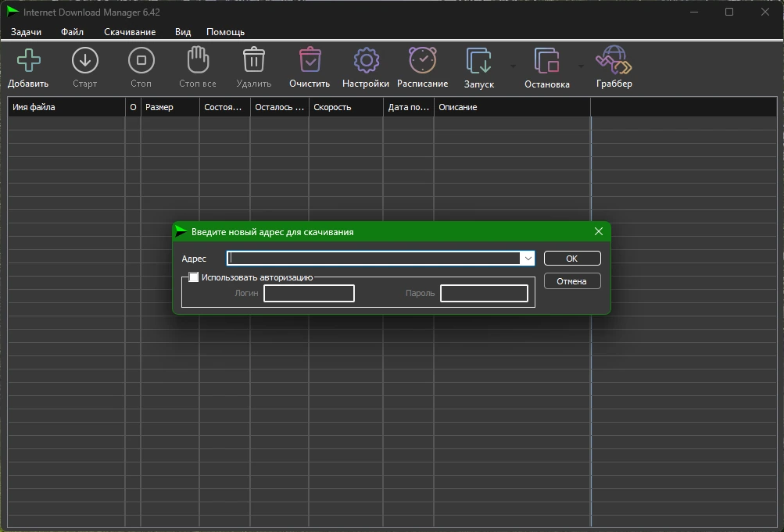The height and width of the screenshot is (532, 784).
Task: Open the Задачи menu
Action: (x=26, y=32)
